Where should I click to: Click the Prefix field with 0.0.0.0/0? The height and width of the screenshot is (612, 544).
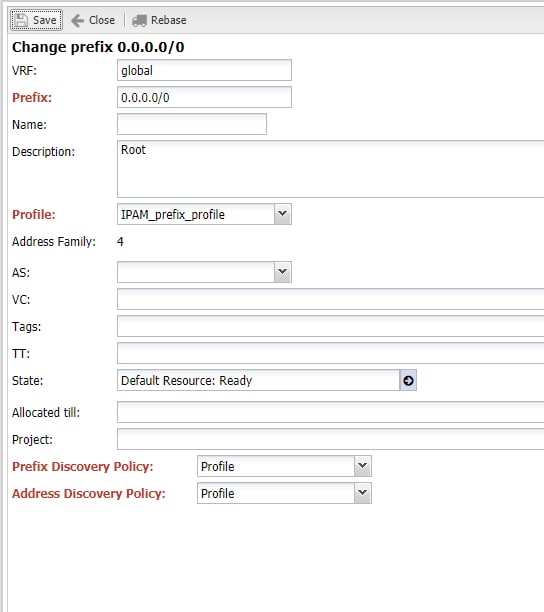pos(204,97)
